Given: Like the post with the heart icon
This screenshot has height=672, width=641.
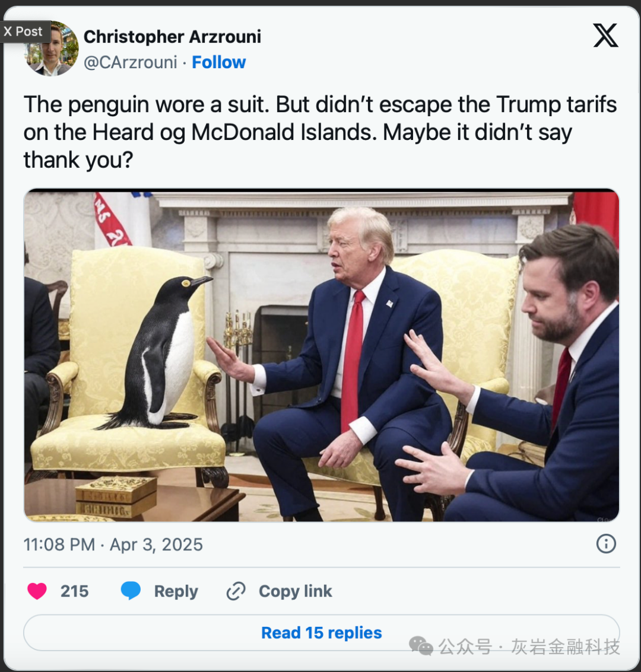Looking at the screenshot, I should (37, 591).
